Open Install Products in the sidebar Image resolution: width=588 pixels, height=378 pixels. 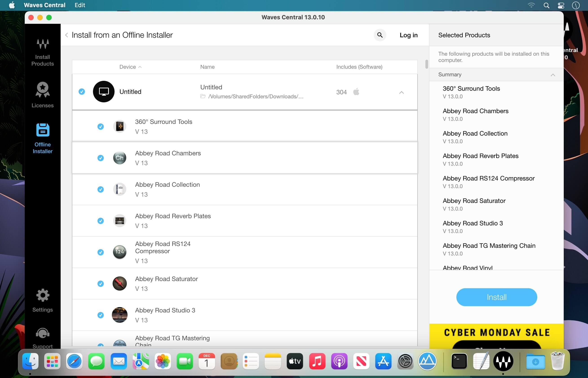pos(42,53)
